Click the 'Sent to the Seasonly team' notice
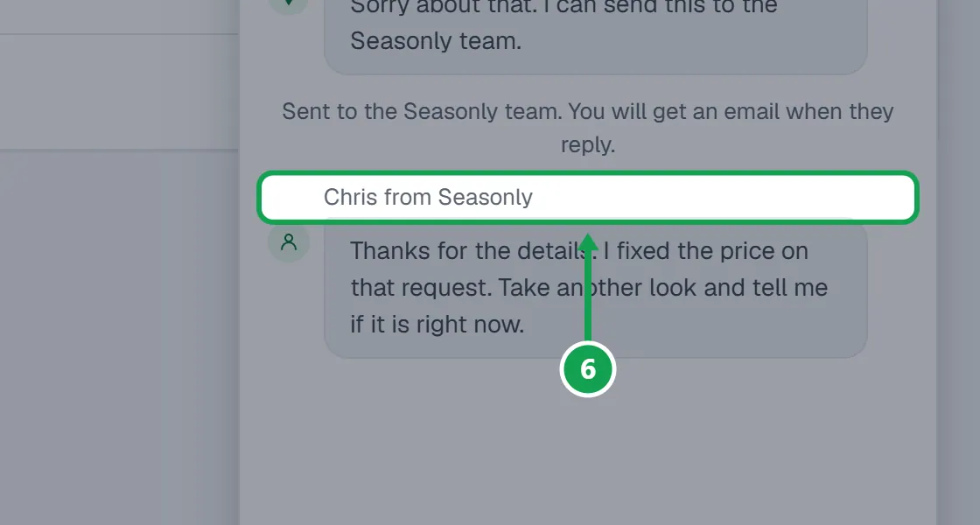The width and height of the screenshot is (980, 525). 588,128
